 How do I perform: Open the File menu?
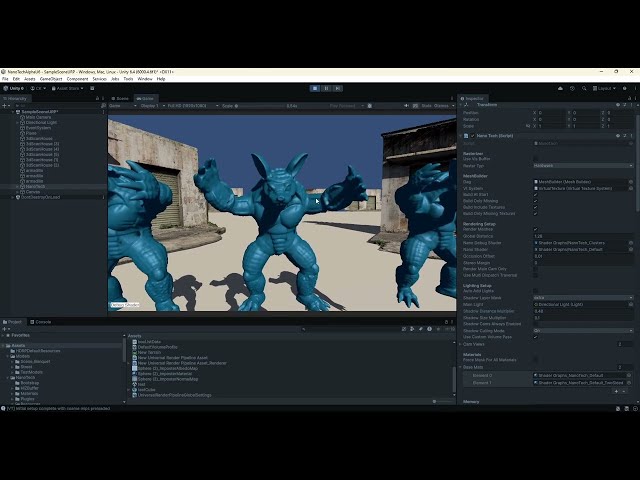[5, 79]
